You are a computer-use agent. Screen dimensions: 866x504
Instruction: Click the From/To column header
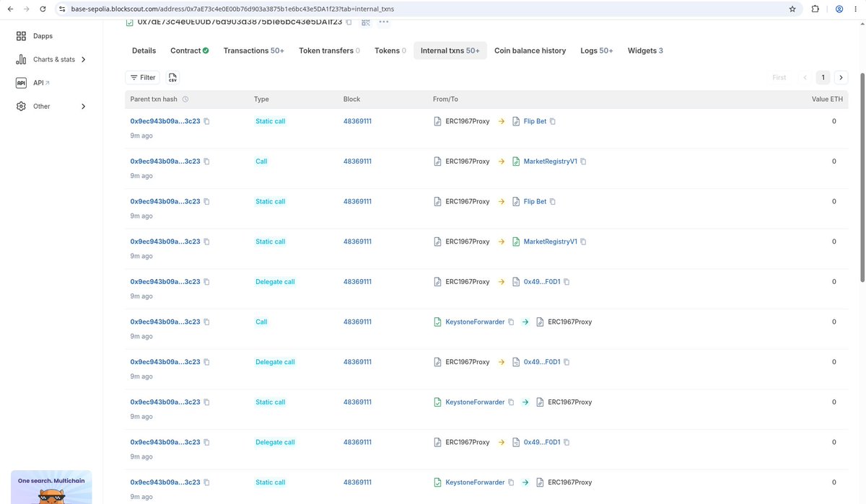[445, 100]
